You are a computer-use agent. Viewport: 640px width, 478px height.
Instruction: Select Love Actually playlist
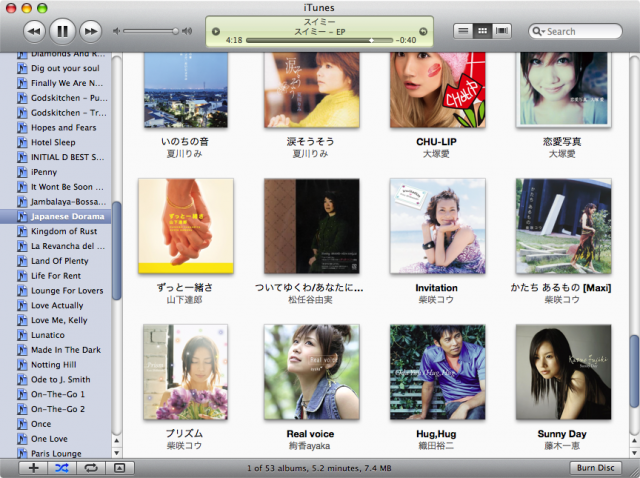tap(56, 305)
